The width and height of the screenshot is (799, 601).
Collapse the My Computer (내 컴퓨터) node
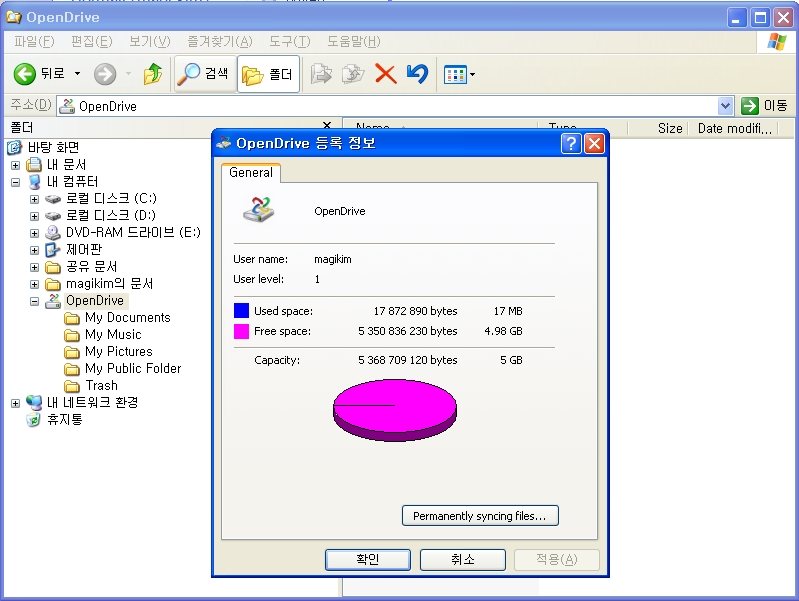tap(15, 182)
